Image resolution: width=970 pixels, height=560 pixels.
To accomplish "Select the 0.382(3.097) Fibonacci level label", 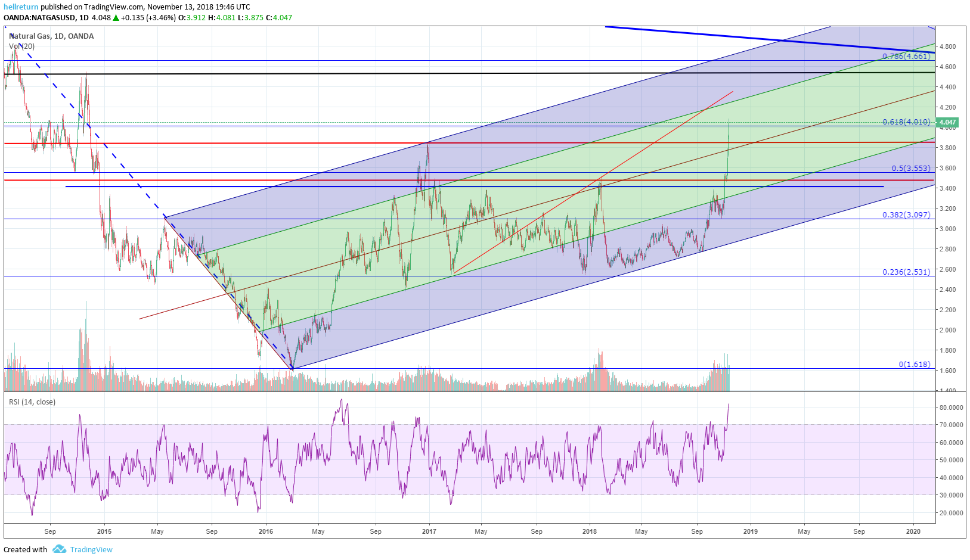I will [x=906, y=214].
